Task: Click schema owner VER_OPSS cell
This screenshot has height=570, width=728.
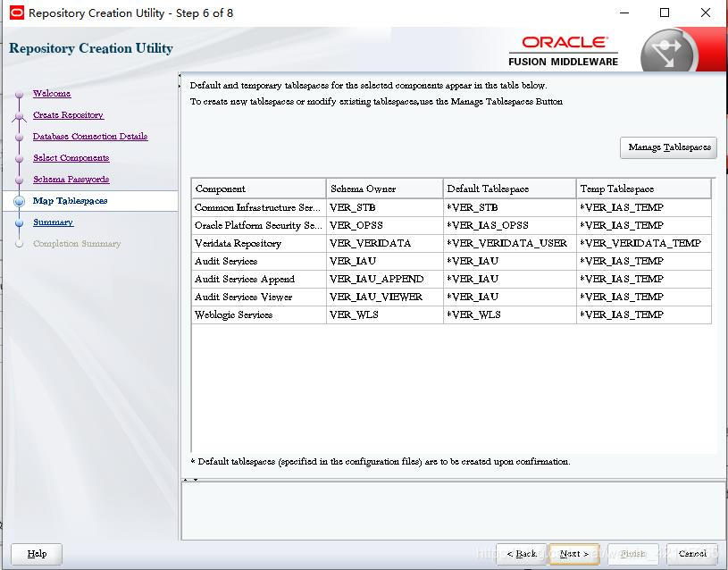Action: (384, 225)
